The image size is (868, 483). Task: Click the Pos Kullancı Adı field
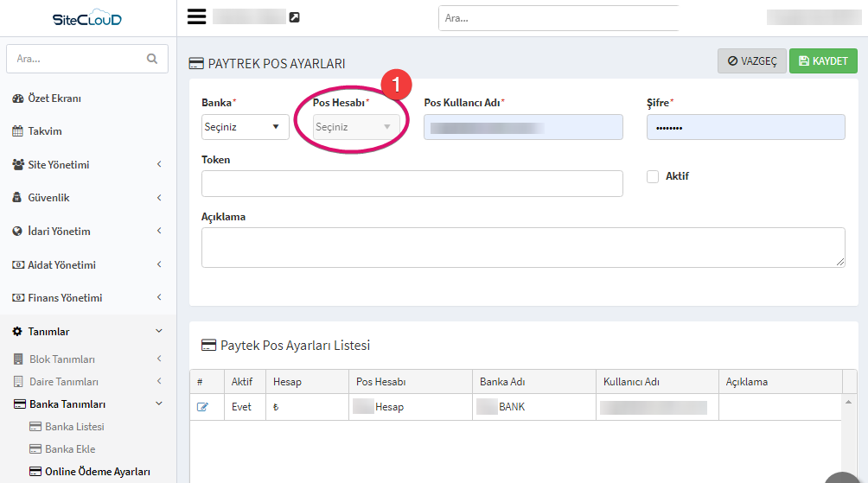pyautogui.click(x=523, y=127)
